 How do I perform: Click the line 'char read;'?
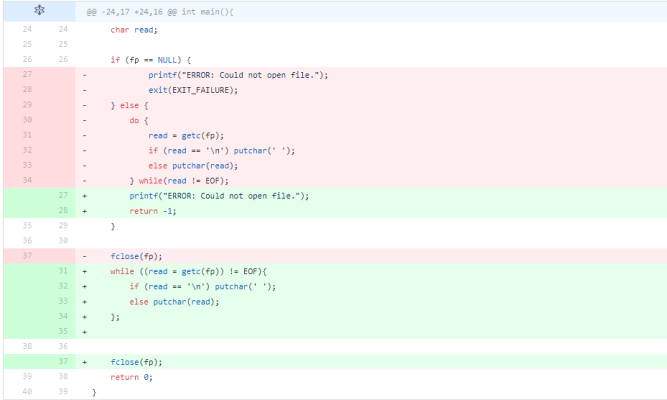point(134,30)
